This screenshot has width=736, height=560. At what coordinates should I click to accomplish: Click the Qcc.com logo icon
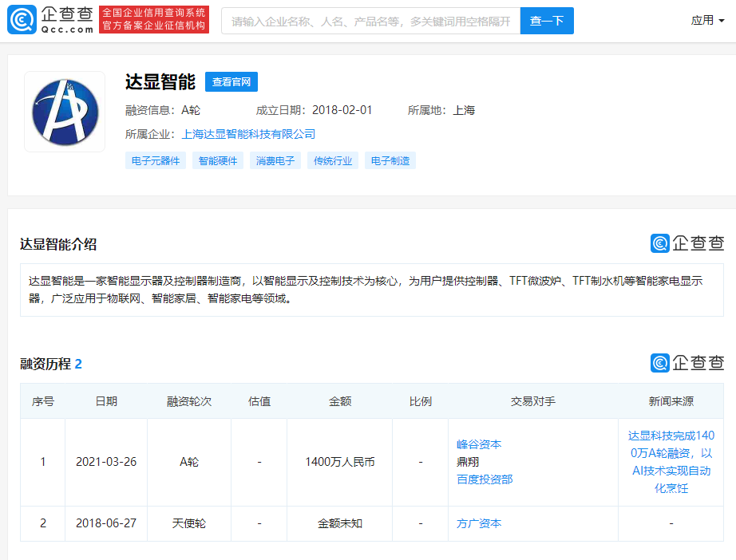pos(22,20)
